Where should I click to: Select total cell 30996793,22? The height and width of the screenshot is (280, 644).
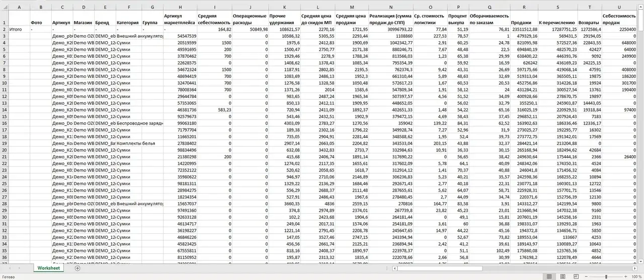click(x=390, y=30)
